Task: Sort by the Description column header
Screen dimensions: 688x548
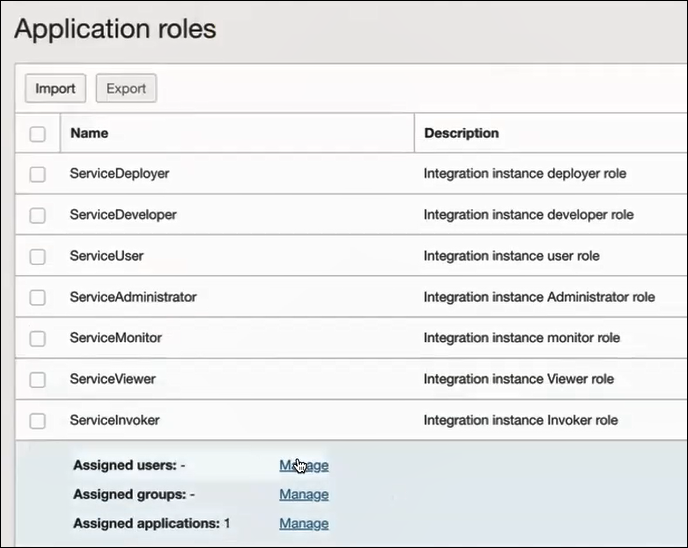Action: point(461,133)
